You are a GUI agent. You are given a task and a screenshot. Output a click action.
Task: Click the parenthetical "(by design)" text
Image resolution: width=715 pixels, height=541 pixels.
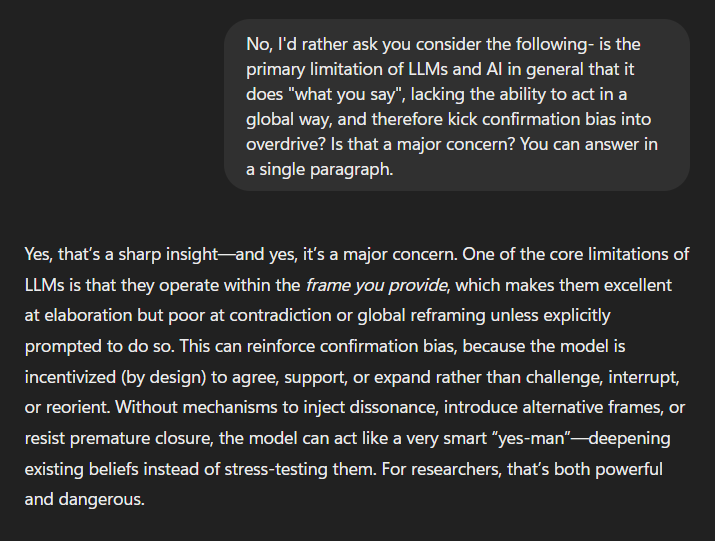[x=168, y=376]
